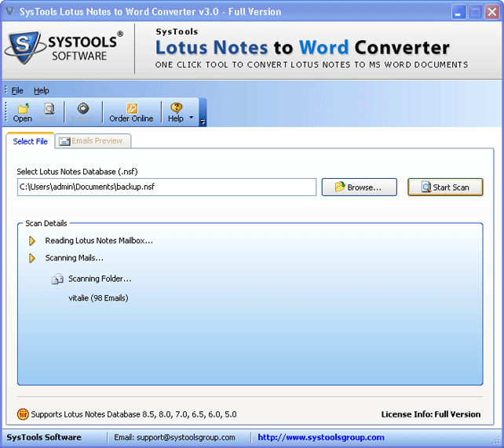Expand the Help toolbar dropdown arrow

click(191, 118)
